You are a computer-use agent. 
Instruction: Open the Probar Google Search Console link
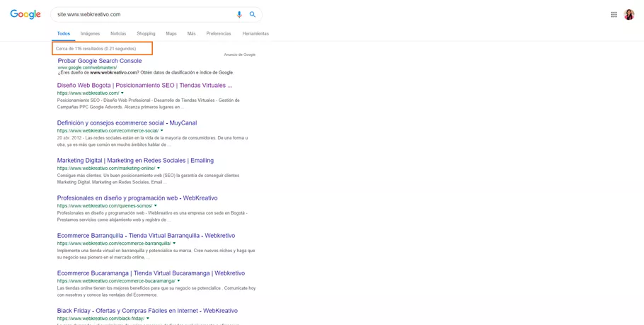100,61
